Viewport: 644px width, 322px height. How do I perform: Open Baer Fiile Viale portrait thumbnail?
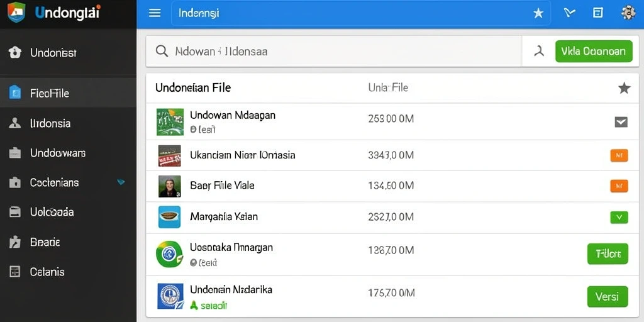(170, 186)
